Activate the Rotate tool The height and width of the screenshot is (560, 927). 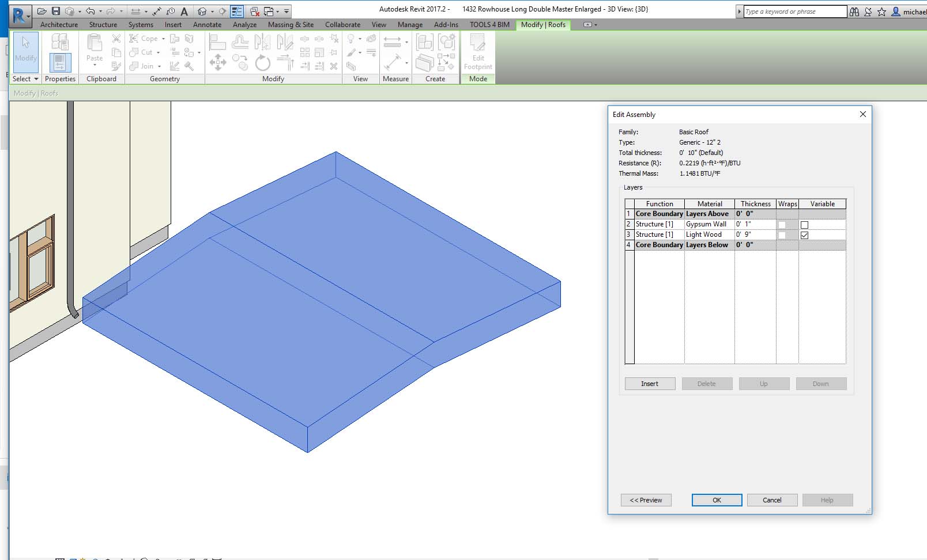coord(263,63)
